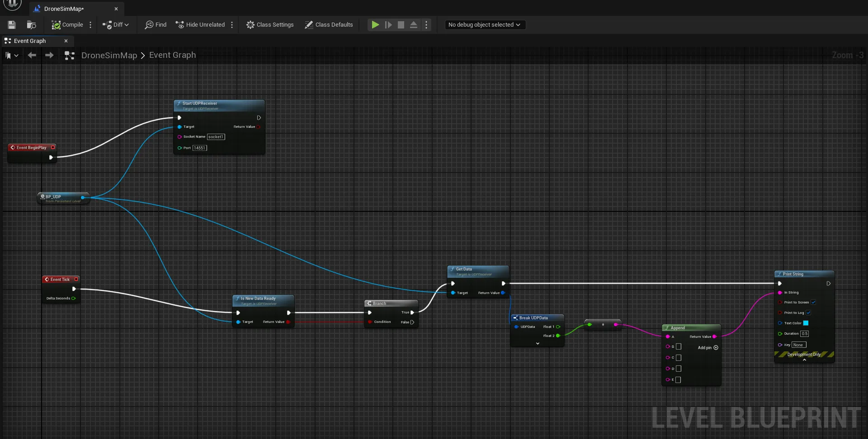Viewport: 868px width, 439px height.
Task: Open the debug object selection dropdown
Action: pos(484,25)
